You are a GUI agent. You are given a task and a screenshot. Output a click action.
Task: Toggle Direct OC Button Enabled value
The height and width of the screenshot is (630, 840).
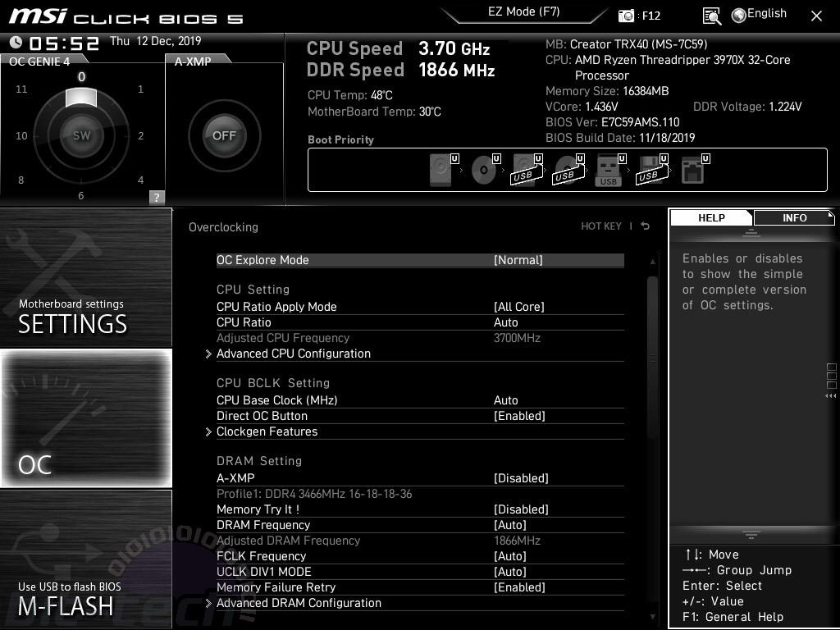519,416
